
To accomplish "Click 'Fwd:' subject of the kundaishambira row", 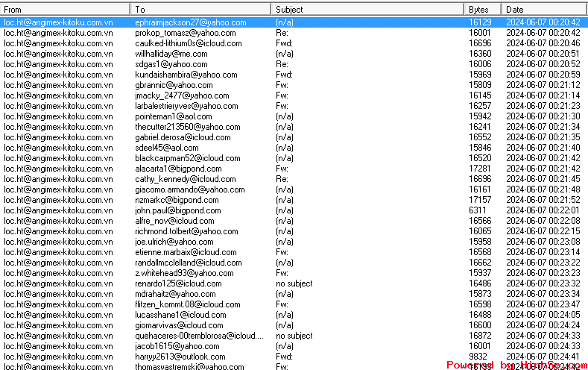I will pyautogui.click(x=284, y=75).
